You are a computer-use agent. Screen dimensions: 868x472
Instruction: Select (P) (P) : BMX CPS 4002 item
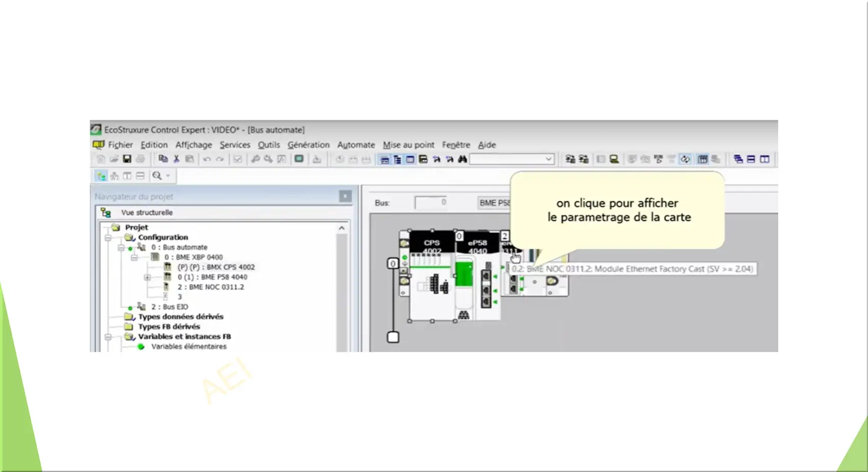pos(216,267)
